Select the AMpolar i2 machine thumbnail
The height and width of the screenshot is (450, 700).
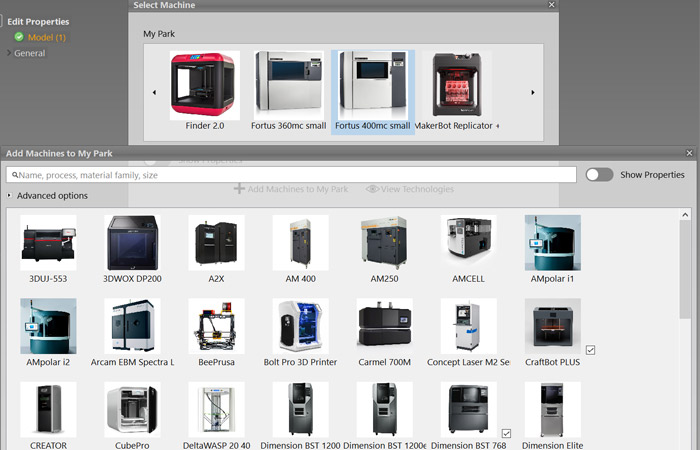[48, 326]
